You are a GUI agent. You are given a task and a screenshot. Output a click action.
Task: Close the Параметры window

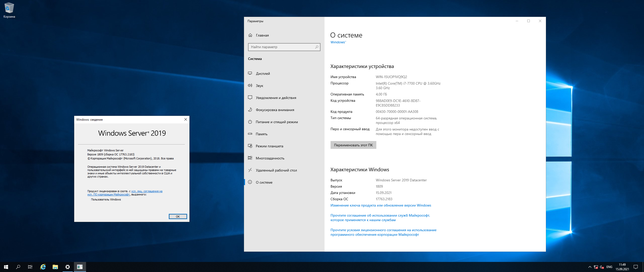coord(540,21)
